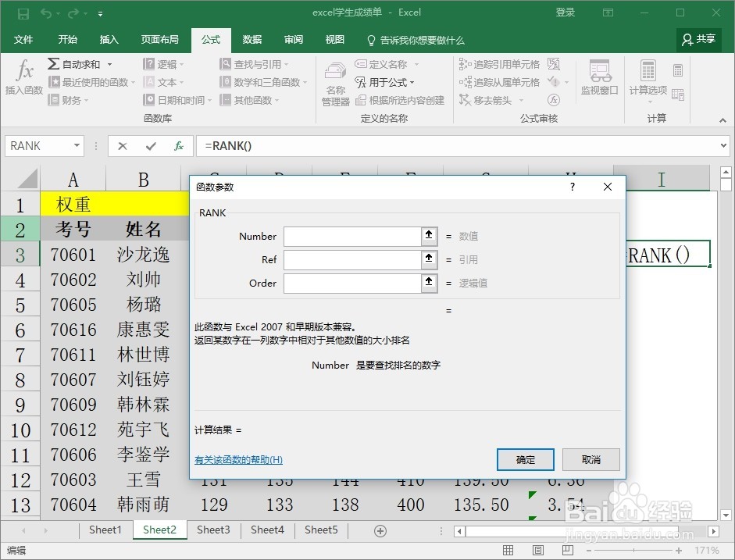The height and width of the screenshot is (560, 735).
Task: Click zoom in plus button
Action: [678, 550]
